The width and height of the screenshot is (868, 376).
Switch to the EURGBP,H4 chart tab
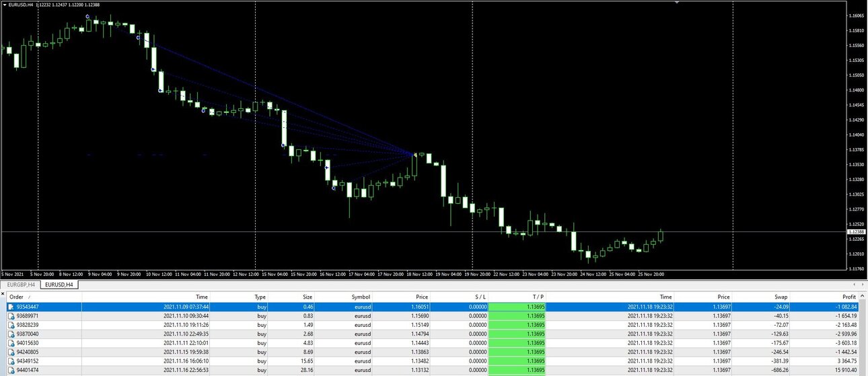(21, 285)
